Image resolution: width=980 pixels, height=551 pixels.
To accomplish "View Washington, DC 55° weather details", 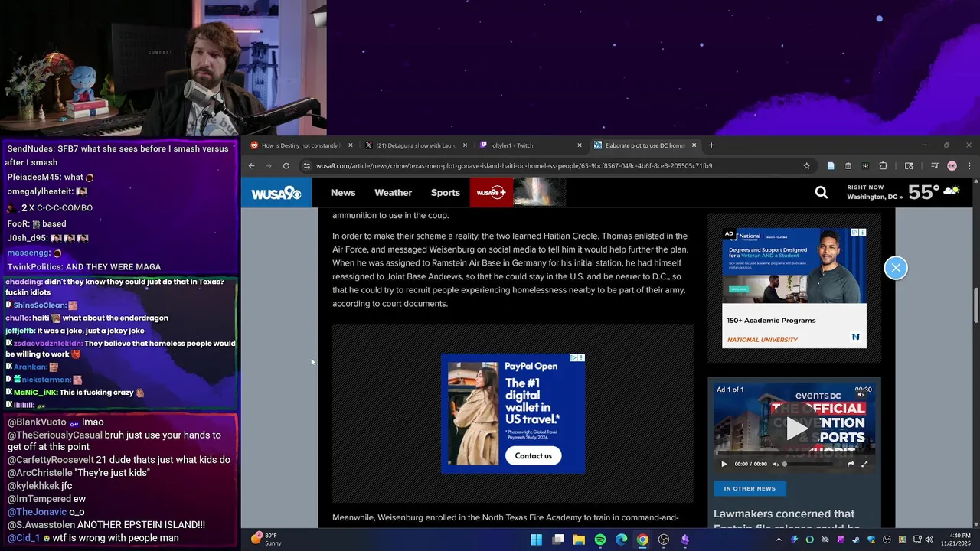I will coord(903,192).
